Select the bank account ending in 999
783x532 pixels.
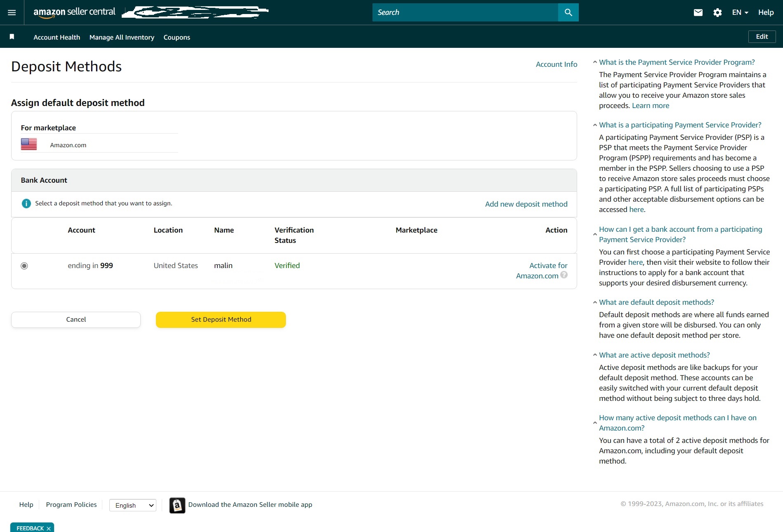24,266
